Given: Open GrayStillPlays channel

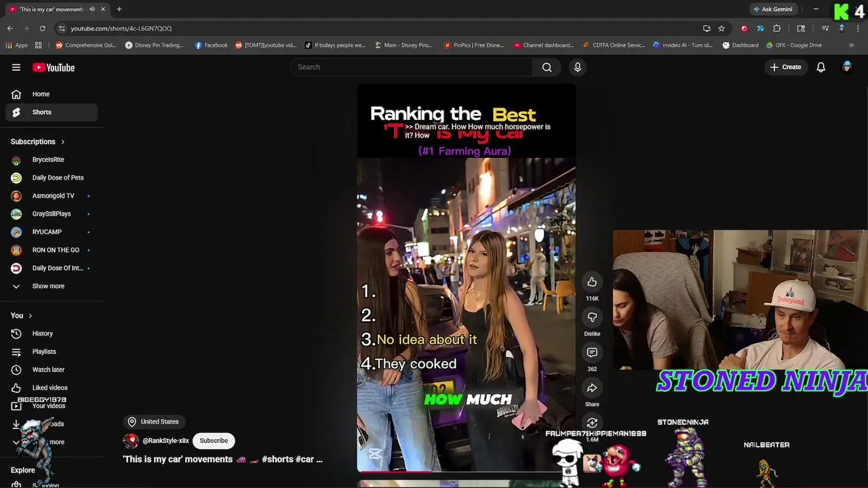Looking at the screenshot, I should pyautogui.click(x=52, y=214).
